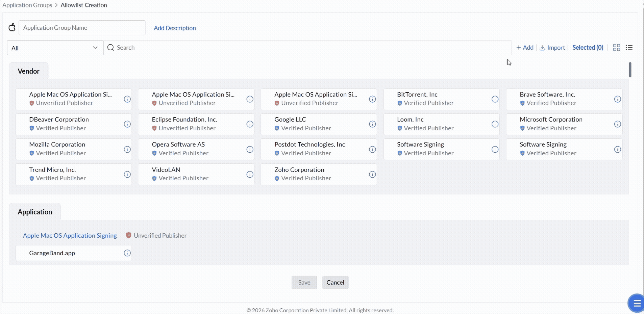Click Postdot Technologies, Inc info icon
This screenshot has height=314, width=644.
[372, 149]
